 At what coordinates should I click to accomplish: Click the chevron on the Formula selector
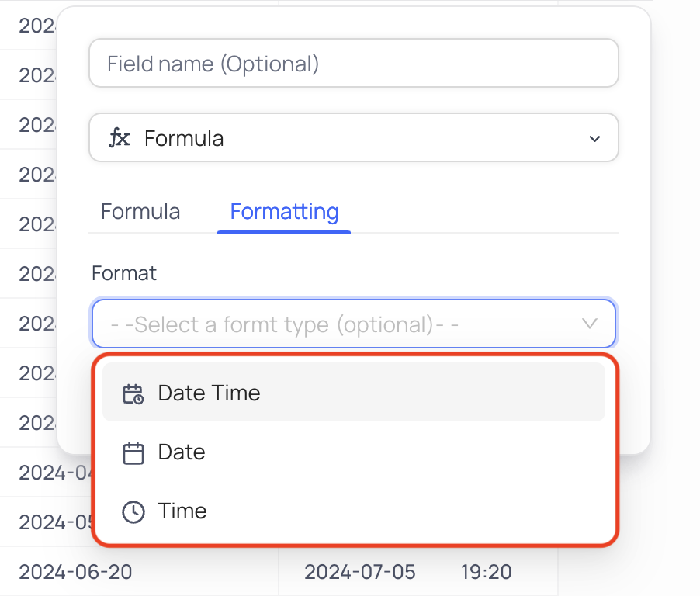[594, 139]
